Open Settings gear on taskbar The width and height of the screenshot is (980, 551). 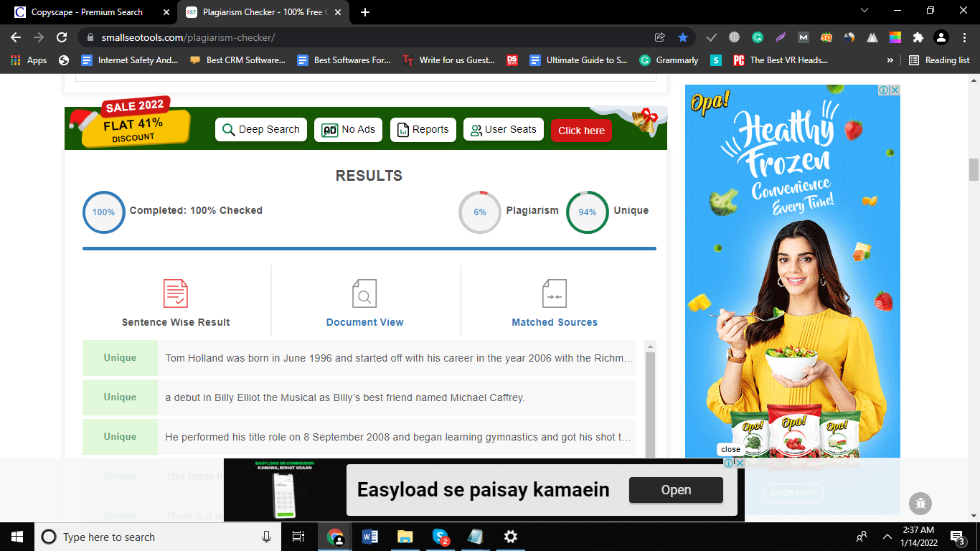(x=510, y=537)
